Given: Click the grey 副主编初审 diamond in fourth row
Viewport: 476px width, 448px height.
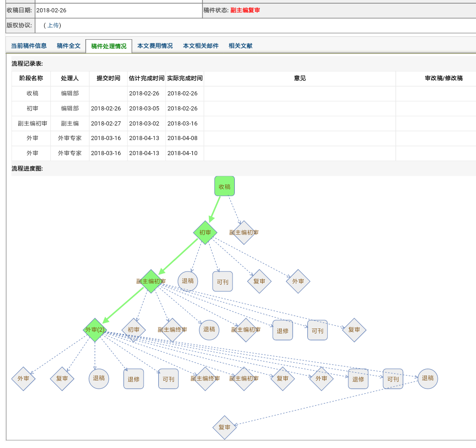Looking at the screenshot, I should pos(246,330).
